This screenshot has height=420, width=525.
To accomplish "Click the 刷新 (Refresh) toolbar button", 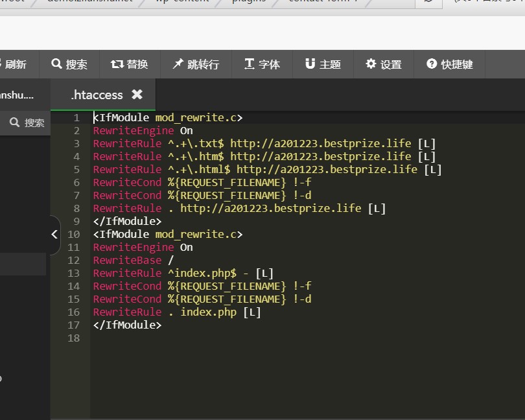I will click(x=14, y=64).
